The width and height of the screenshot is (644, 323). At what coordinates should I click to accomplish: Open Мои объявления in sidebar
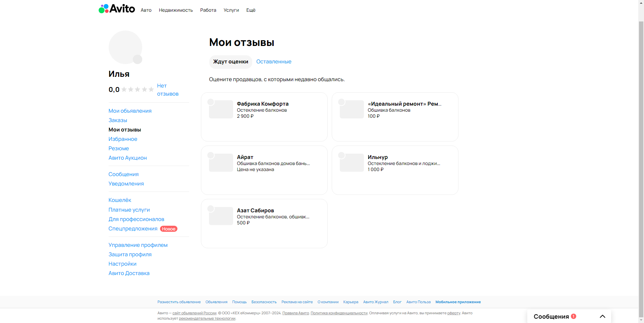(x=130, y=111)
